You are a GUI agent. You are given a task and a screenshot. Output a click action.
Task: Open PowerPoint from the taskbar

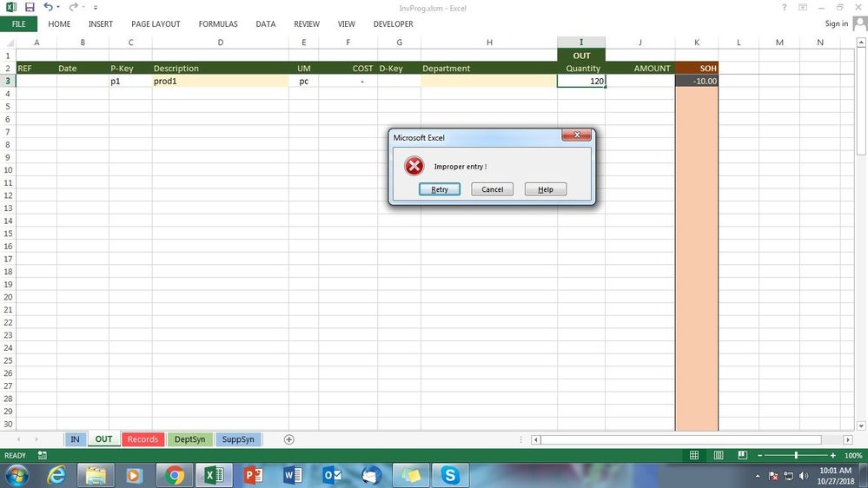point(254,475)
